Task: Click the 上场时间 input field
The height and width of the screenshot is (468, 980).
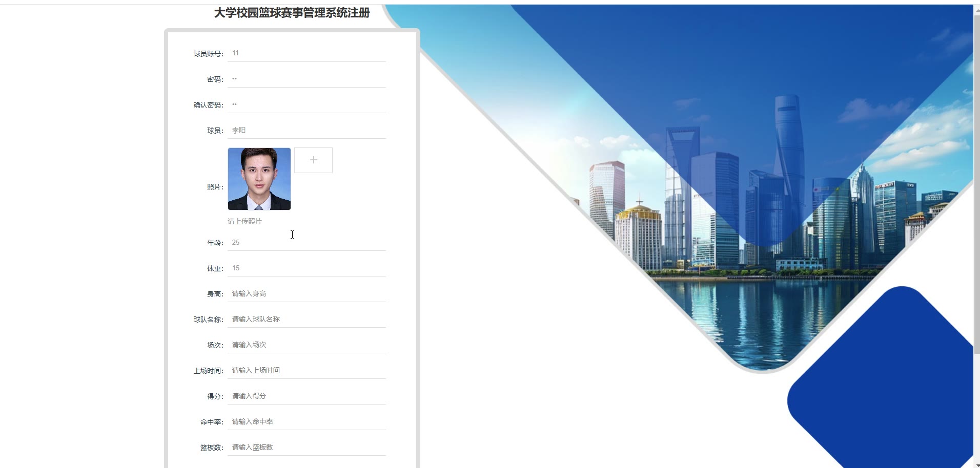Action: (307, 370)
